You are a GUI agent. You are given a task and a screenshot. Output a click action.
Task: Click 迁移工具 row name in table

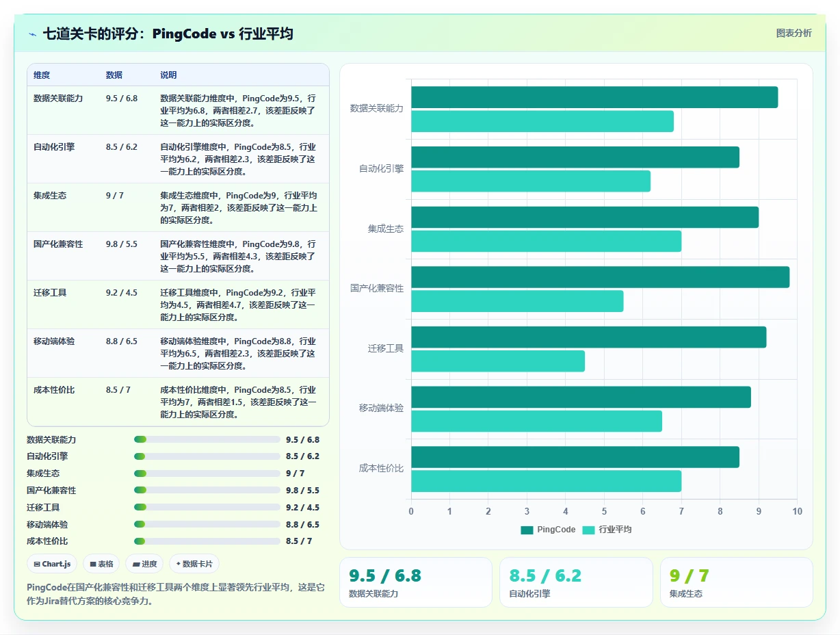(50, 293)
